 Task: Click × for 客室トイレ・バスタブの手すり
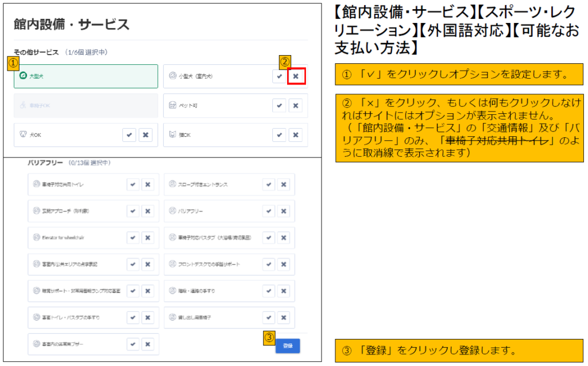click(x=148, y=317)
